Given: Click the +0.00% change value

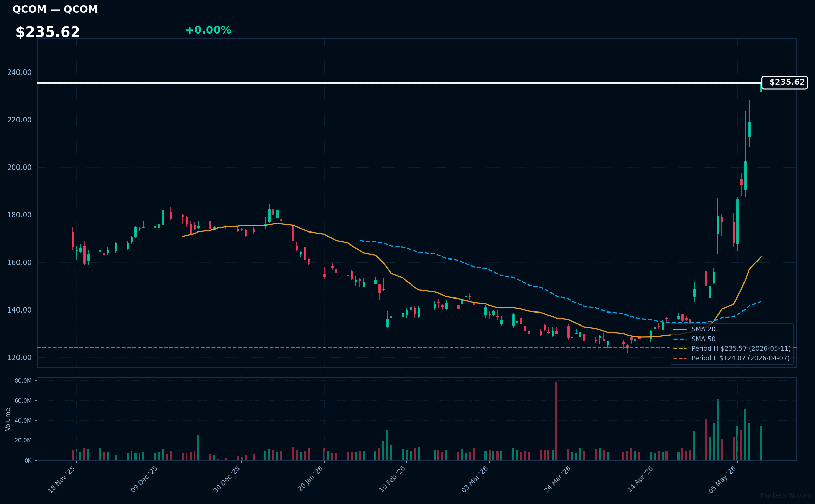Looking at the screenshot, I should tap(208, 30).
